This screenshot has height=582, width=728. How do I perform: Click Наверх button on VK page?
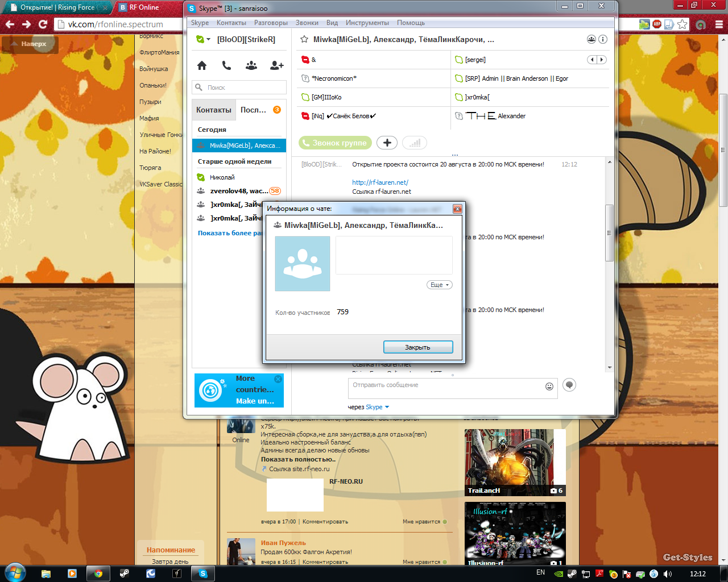[x=30, y=44]
